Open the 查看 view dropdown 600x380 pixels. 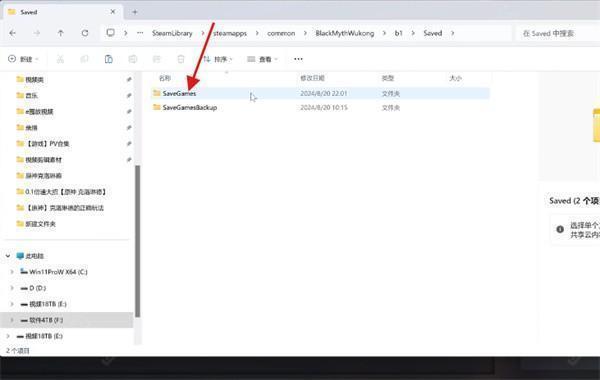(262, 59)
